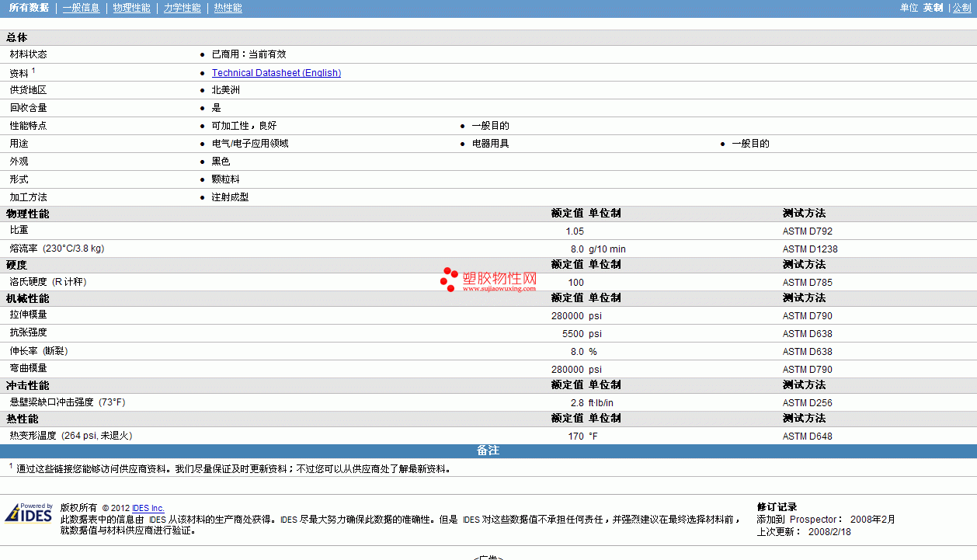Click the 性能特点 row label
Screen dimensions: 977x560
[28, 126]
